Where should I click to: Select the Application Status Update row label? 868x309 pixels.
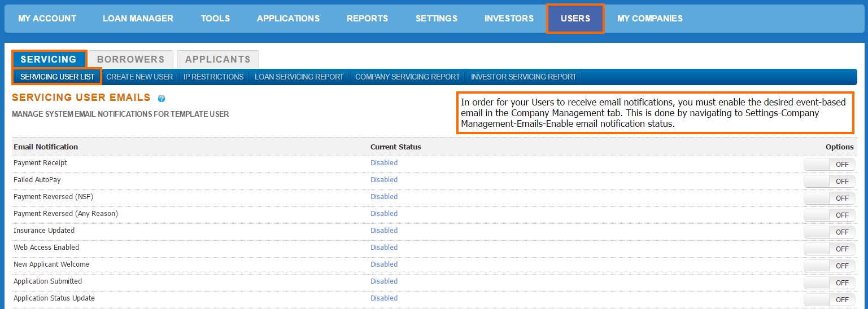(x=54, y=298)
